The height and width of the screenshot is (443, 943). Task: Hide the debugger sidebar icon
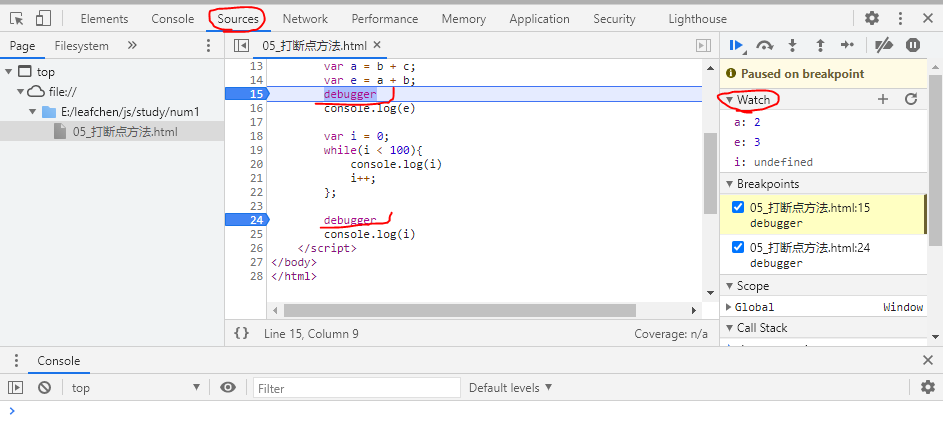tap(703, 46)
